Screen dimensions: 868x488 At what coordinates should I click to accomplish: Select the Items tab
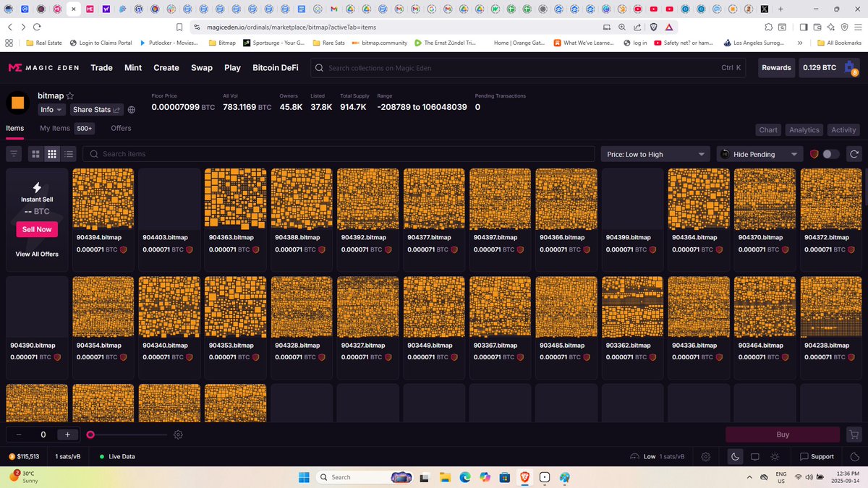pos(14,128)
